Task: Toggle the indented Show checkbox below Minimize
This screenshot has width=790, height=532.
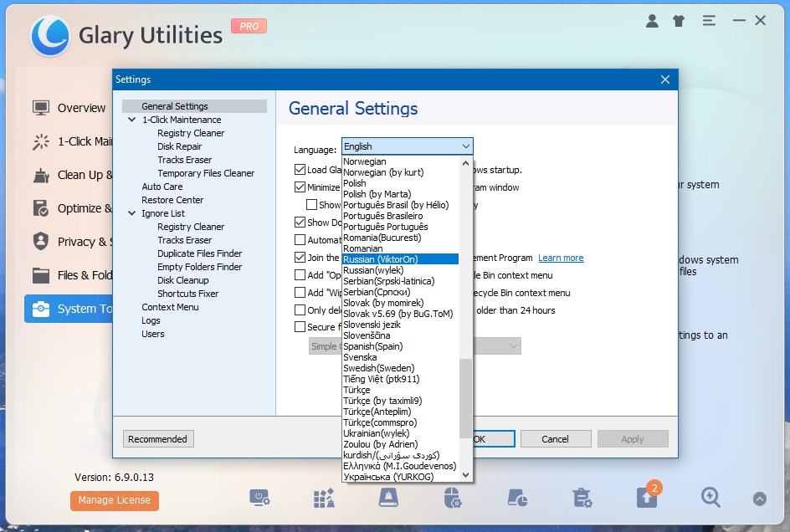Action: click(x=311, y=205)
